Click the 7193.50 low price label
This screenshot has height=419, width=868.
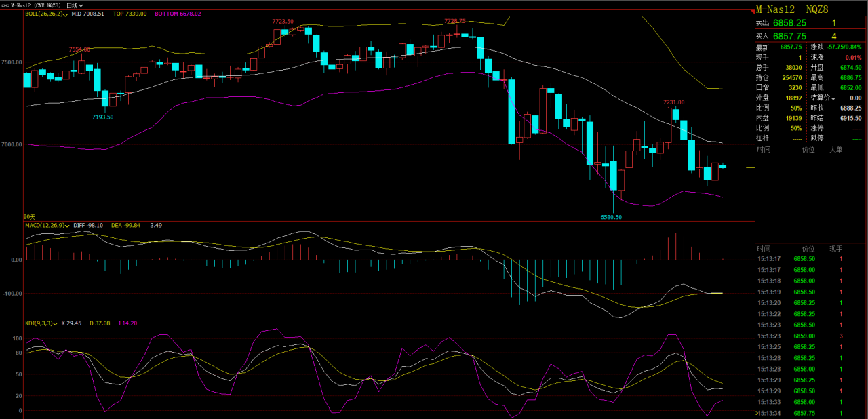click(103, 117)
